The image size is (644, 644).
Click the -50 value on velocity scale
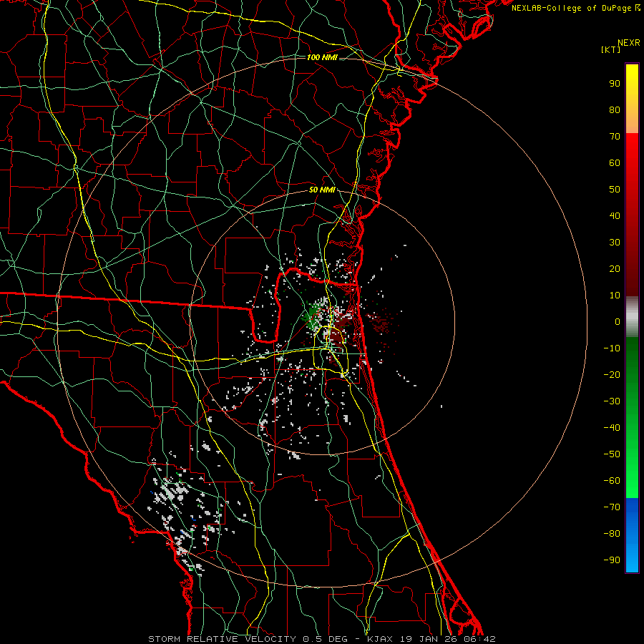click(612, 454)
